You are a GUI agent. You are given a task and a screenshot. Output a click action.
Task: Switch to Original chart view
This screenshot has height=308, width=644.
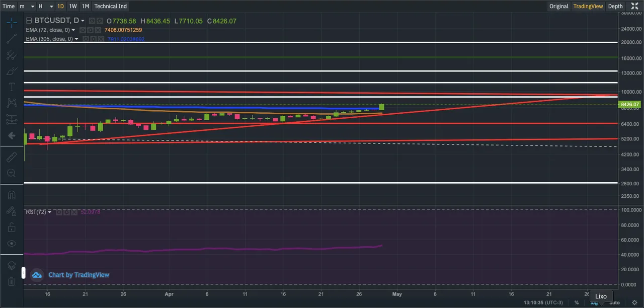tap(559, 6)
